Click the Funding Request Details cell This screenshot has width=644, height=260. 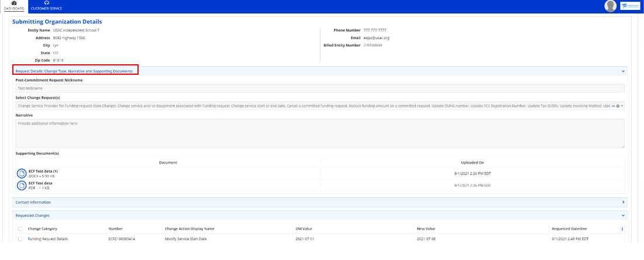point(47,239)
